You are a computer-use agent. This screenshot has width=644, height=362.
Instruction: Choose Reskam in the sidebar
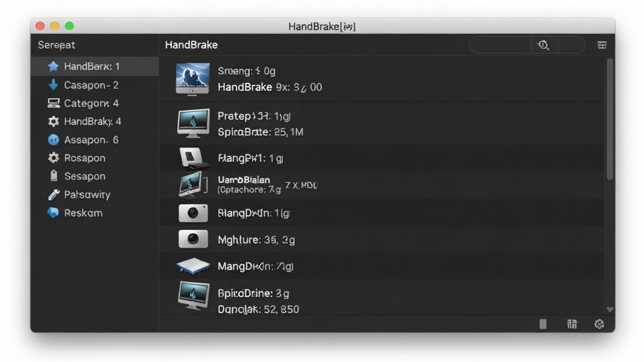point(95,212)
